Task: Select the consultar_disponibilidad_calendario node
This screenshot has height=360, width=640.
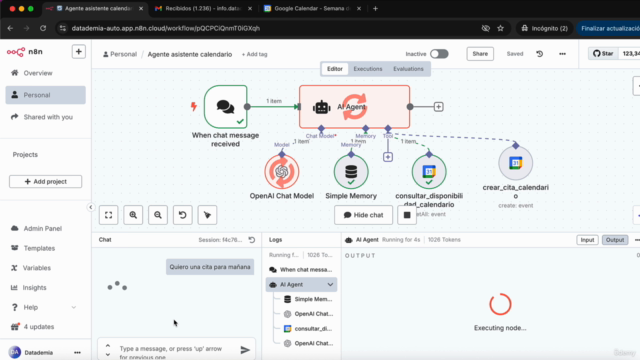Action: 429,171
